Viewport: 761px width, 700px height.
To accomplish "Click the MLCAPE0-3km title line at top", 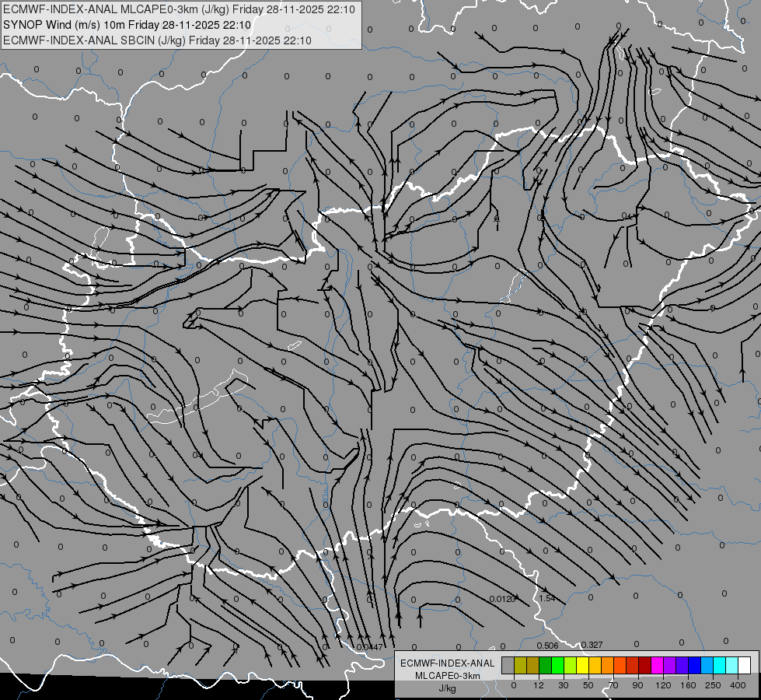I will click(179, 9).
